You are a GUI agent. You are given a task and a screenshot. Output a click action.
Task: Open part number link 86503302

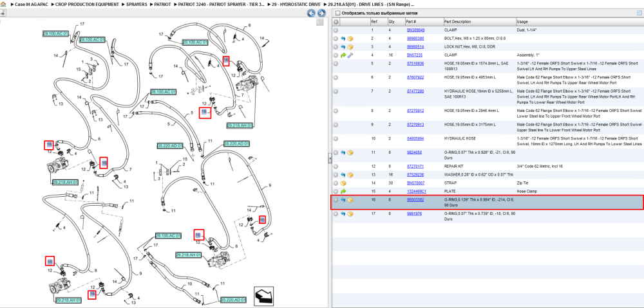coord(415,199)
